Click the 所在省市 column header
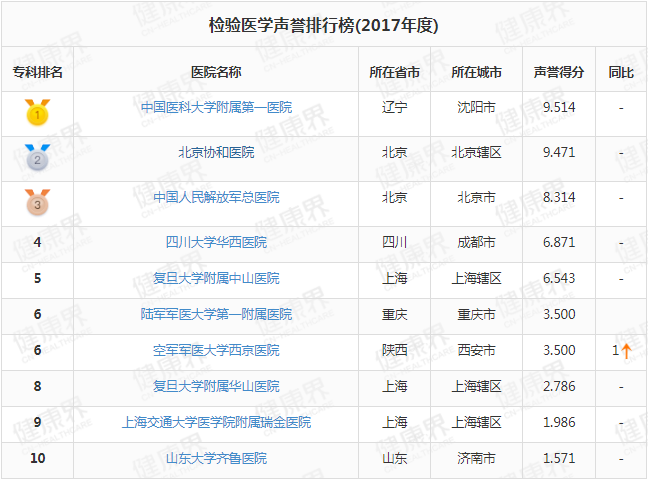649x481 pixels. [x=394, y=72]
